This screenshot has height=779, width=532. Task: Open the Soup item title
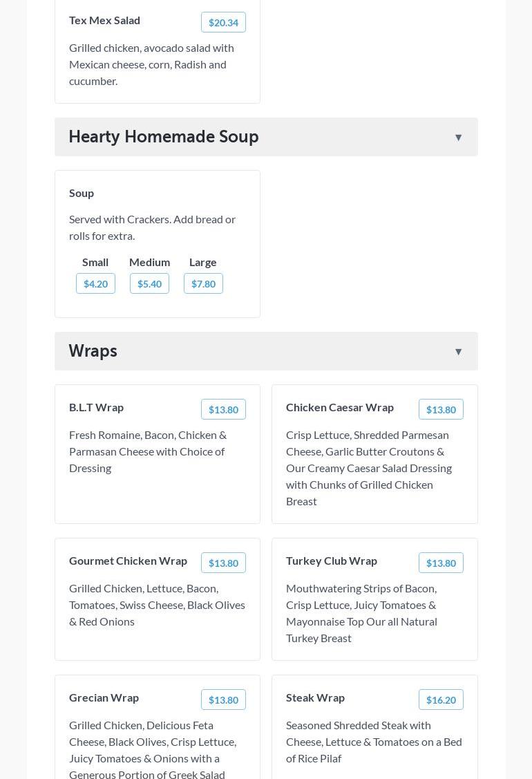[82, 193]
